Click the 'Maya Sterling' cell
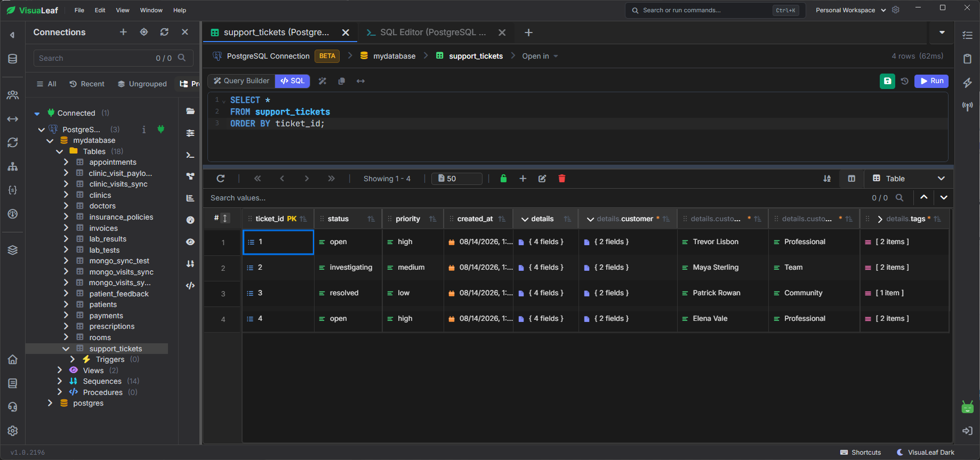The image size is (980, 460). tap(722, 268)
